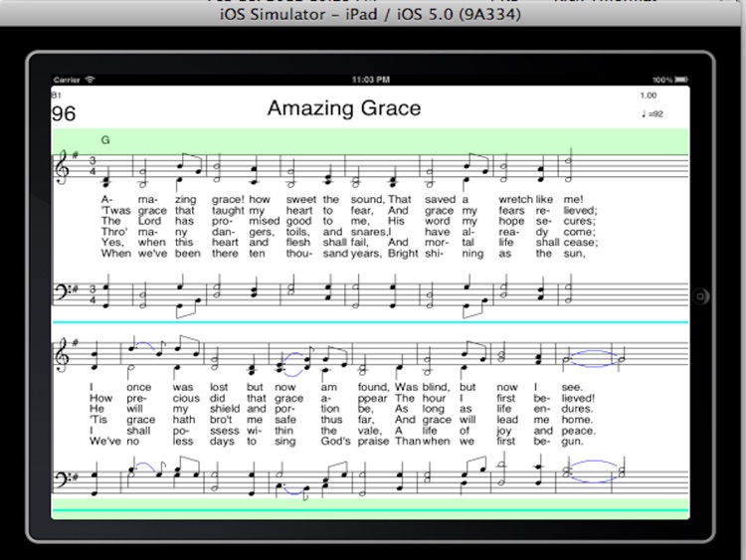Tap the lyric 'flesh'
746x560 pixels.
297,242
